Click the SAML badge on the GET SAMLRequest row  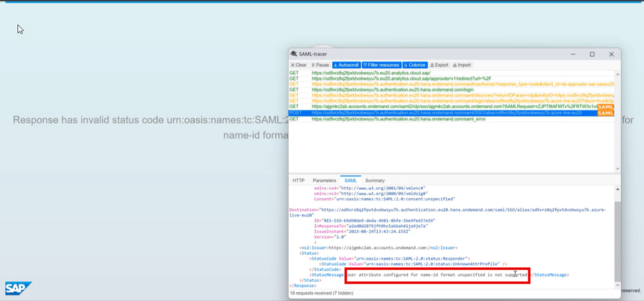606,107
